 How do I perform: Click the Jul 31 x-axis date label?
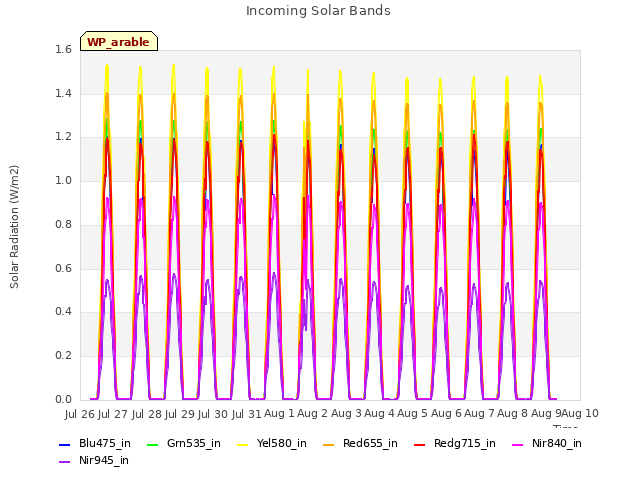point(246,414)
